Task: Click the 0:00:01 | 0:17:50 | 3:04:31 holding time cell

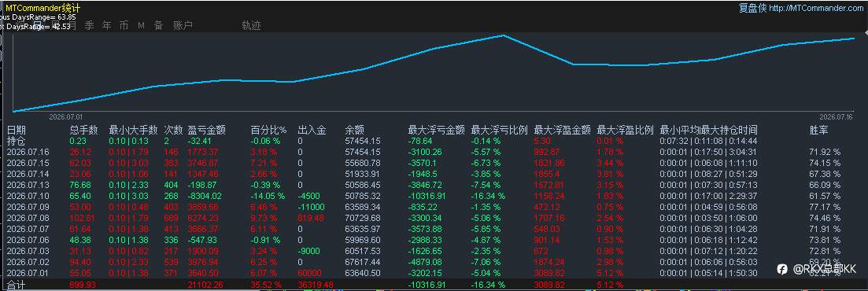Action: pos(708,152)
